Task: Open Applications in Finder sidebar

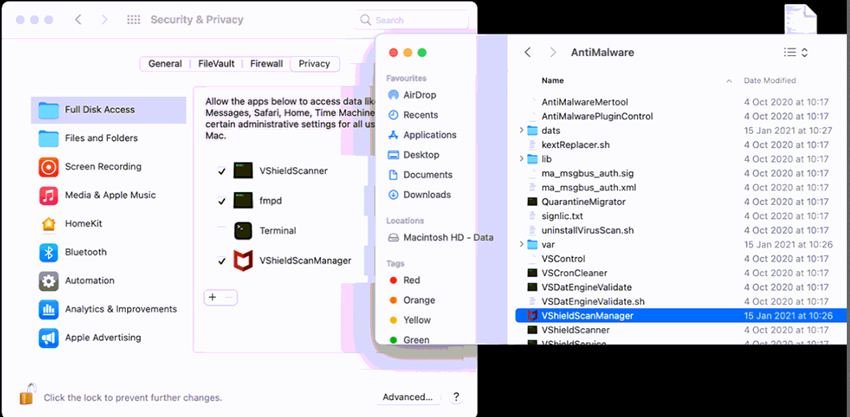Action: point(429,135)
